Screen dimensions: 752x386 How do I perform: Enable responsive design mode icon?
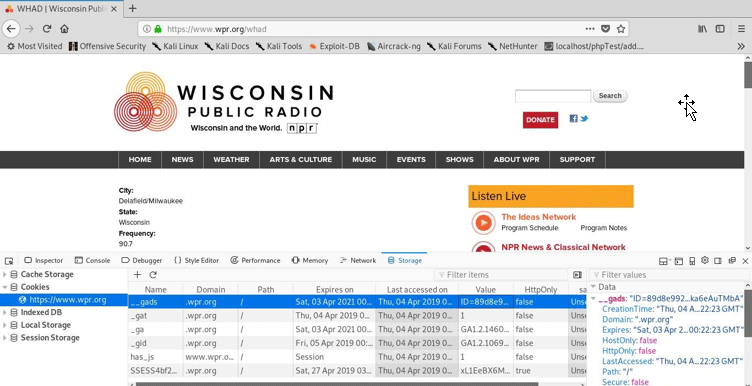tap(692, 261)
